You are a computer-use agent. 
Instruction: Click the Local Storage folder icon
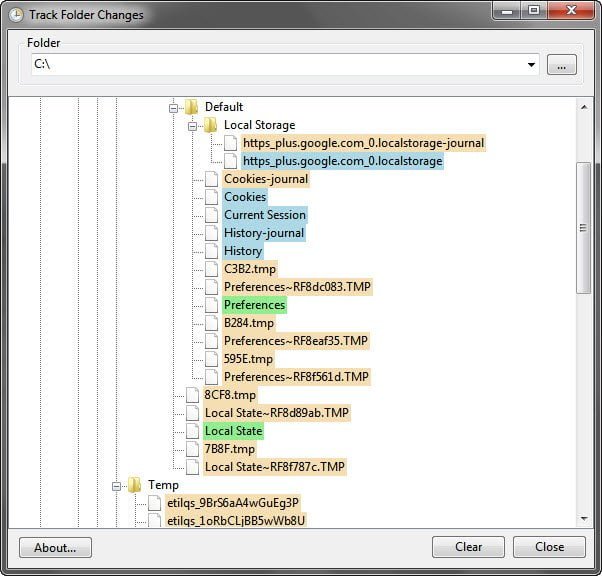[210, 125]
